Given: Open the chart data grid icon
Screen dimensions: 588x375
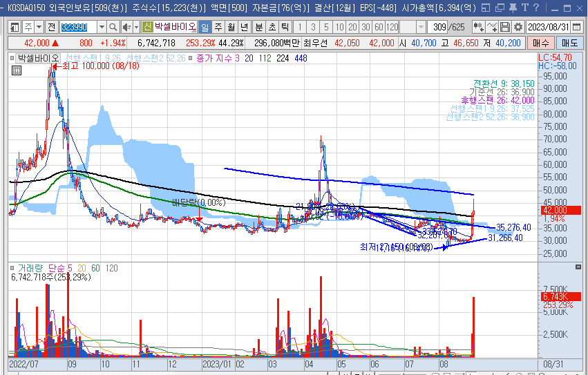Looking at the screenshot, I should tap(17, 70).
